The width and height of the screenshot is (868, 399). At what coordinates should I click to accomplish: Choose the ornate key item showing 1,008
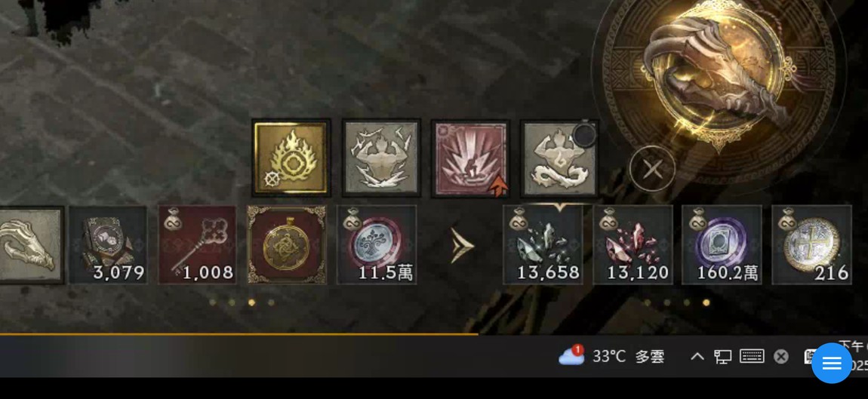click(x=198, y=245)
